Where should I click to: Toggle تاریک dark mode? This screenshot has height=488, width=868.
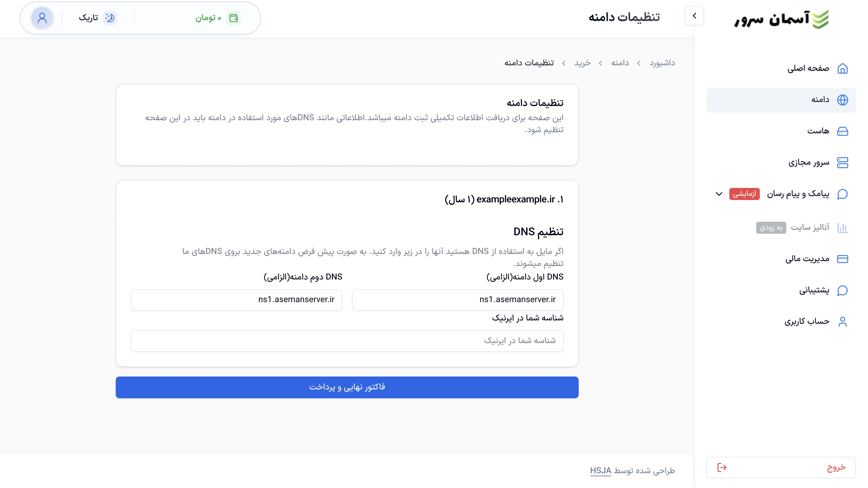coord(111,18)
